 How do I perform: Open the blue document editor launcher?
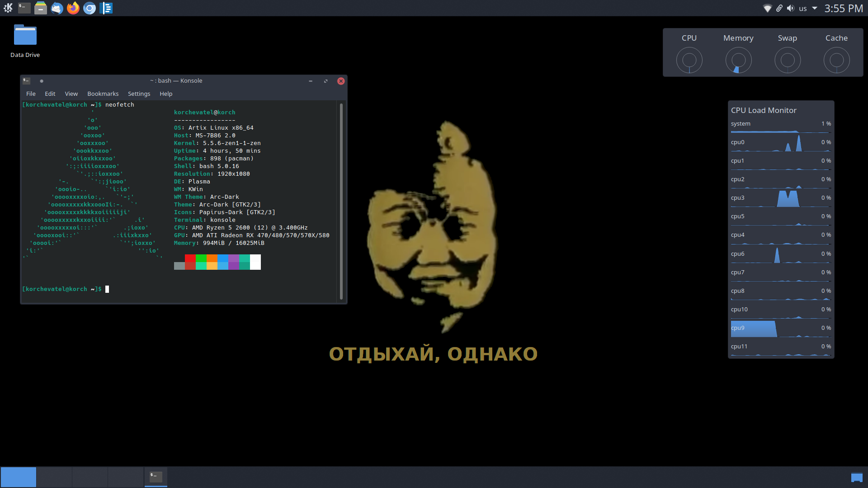coord(106,8)
